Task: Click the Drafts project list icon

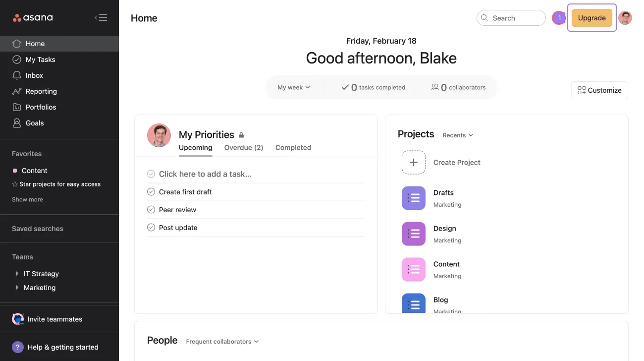Action: [413, 198]
